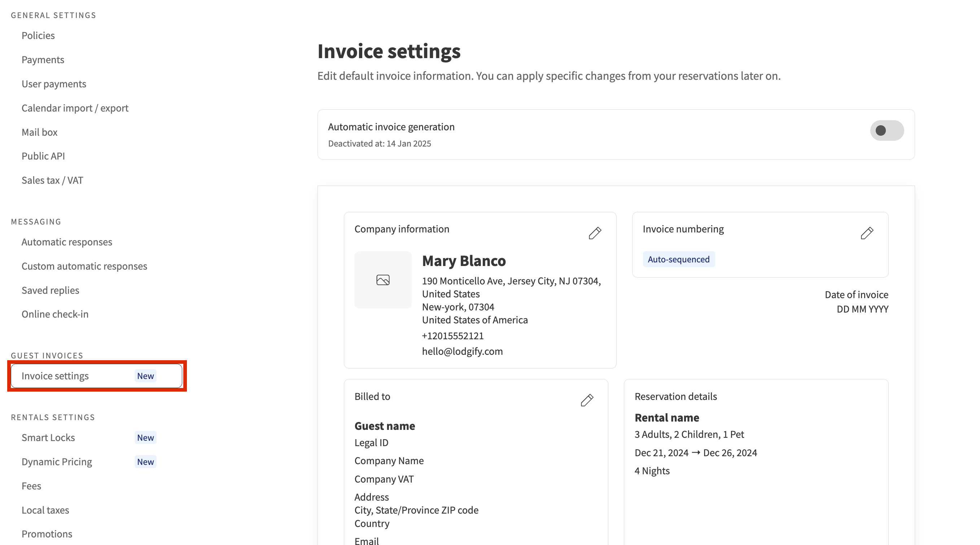Open Custom automatic responses
This screenshot has height=545, width=980.
click(84, 266)
